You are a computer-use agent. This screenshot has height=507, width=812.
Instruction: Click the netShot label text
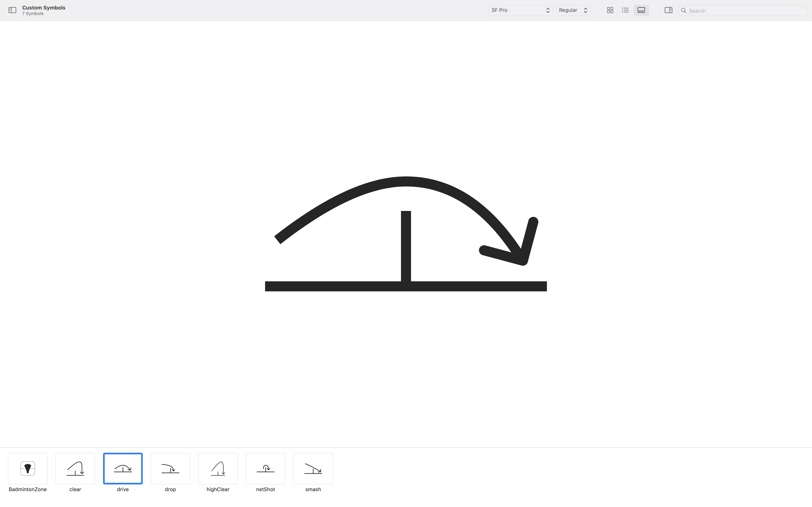[265, 489]
